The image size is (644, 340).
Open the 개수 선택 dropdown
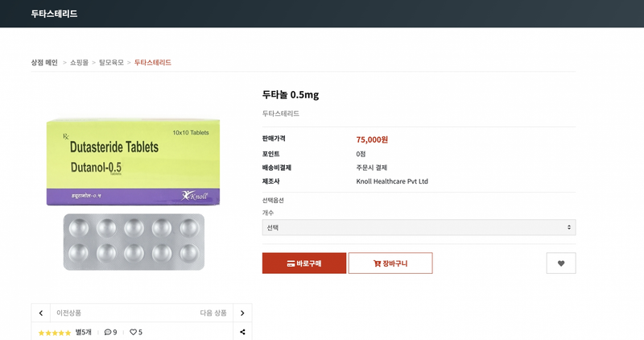(419, 228)
